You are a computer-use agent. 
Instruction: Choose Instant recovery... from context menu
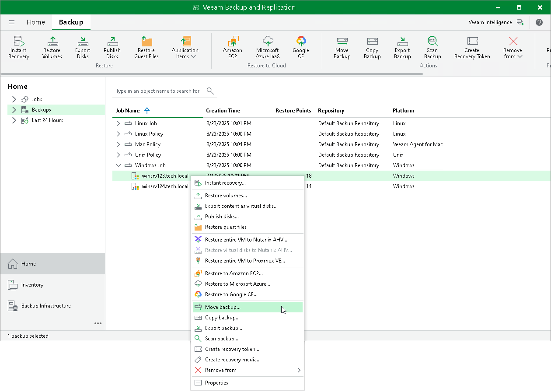248,183
